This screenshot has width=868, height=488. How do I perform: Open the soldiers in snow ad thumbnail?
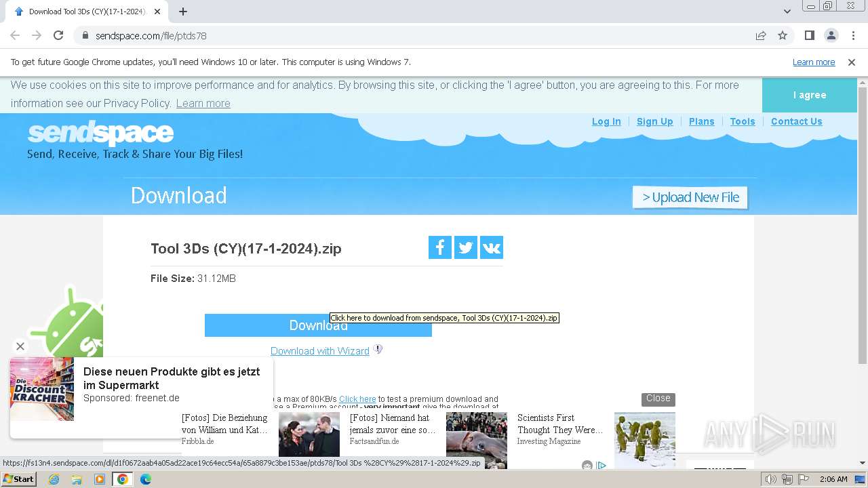645,441
